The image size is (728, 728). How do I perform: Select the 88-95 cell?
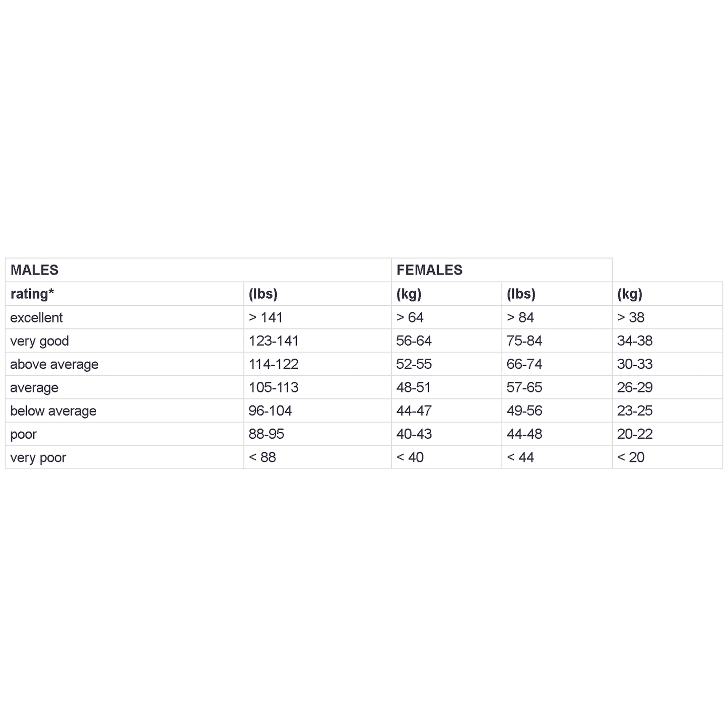(x=267, y=434)
